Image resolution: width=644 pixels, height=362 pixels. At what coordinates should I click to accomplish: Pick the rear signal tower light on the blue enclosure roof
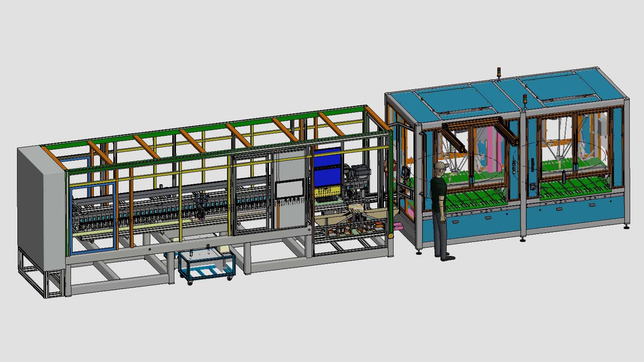tap(498, 74)
